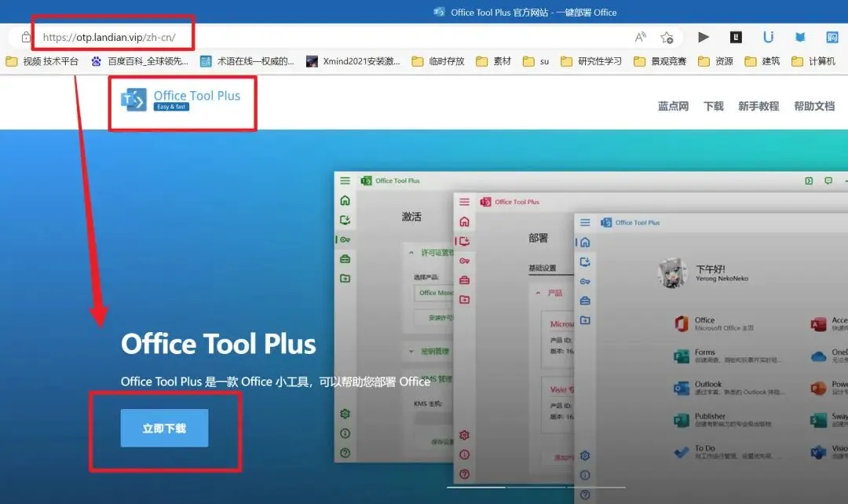Add this page to favorites with the star icon
This screenshot has width=848, height=504.
667,38
